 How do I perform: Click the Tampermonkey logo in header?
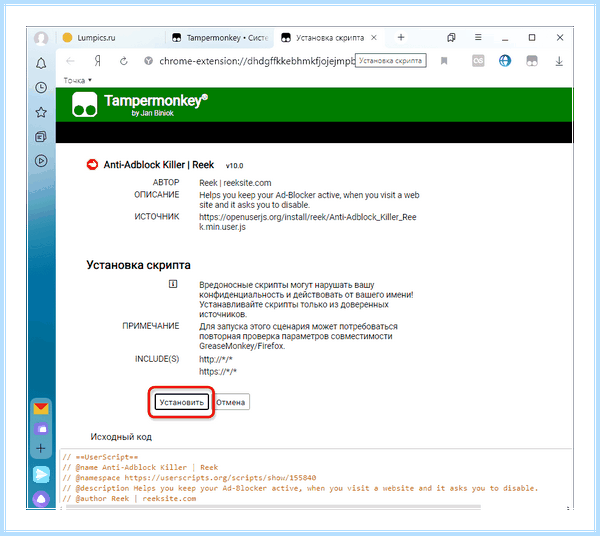click(x=85, y=104)
